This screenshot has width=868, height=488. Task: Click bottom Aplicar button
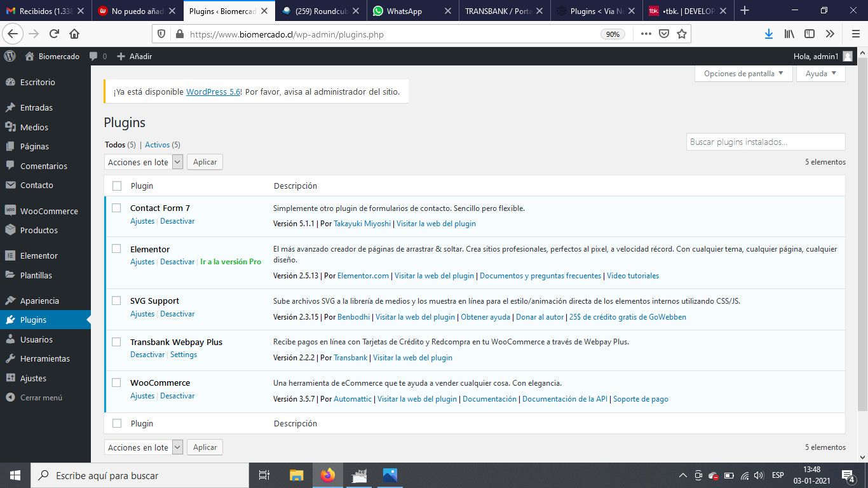coord(205,447)
